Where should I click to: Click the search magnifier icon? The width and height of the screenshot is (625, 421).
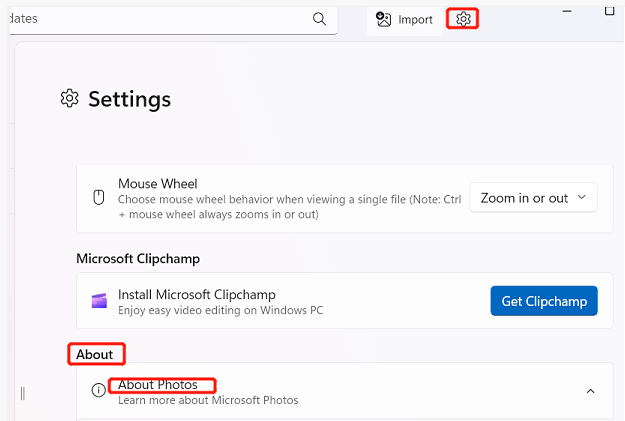coord(319,19)
